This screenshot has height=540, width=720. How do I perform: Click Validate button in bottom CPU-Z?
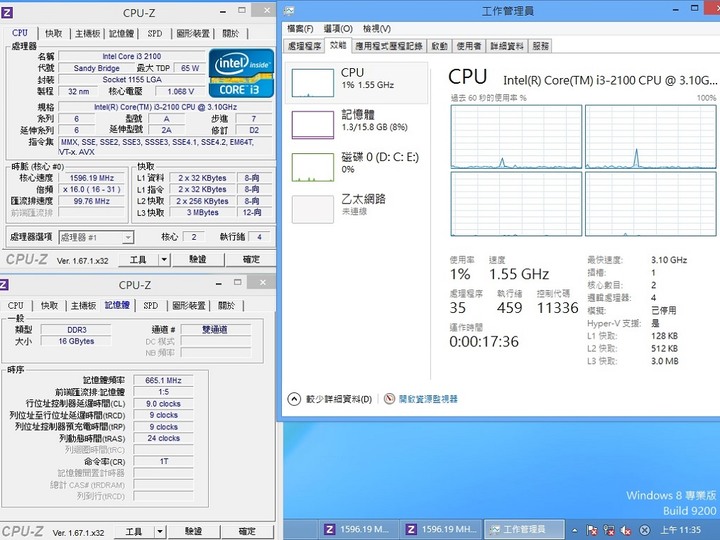(193, 532)
